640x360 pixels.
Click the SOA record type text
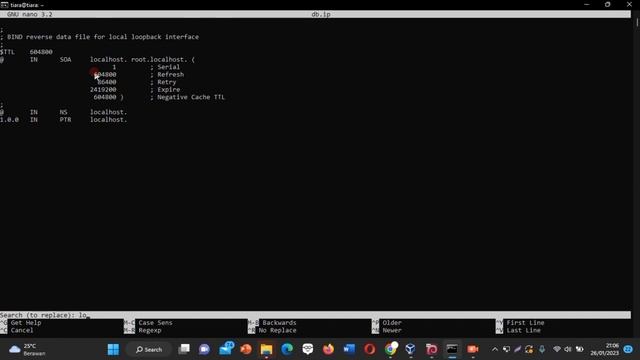[65, 60]
